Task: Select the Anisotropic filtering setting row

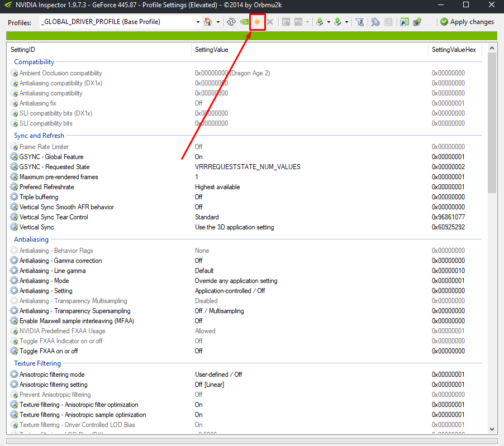Action: 244,385
